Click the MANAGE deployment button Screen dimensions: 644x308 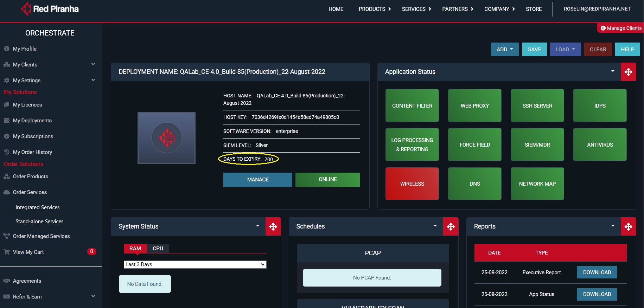click(x=258, y=180)
